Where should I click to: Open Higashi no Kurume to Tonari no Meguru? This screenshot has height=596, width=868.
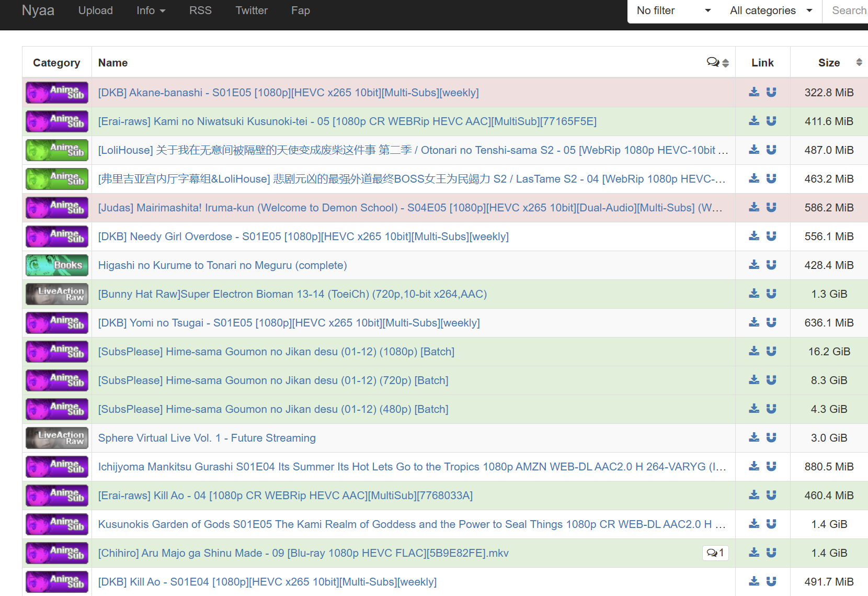(x=223, y=265)
